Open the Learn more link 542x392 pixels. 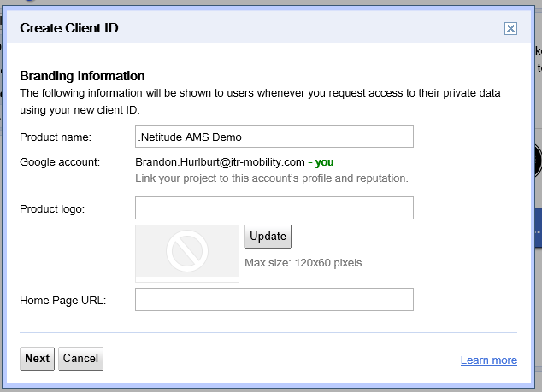(489, 360)
